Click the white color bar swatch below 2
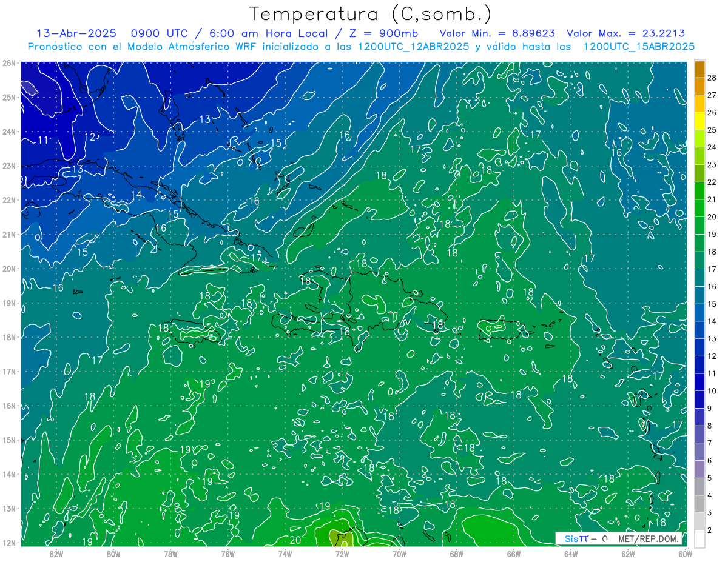This screenshot has width=728, height=562. pyautogui.click(x=699, y=538)
